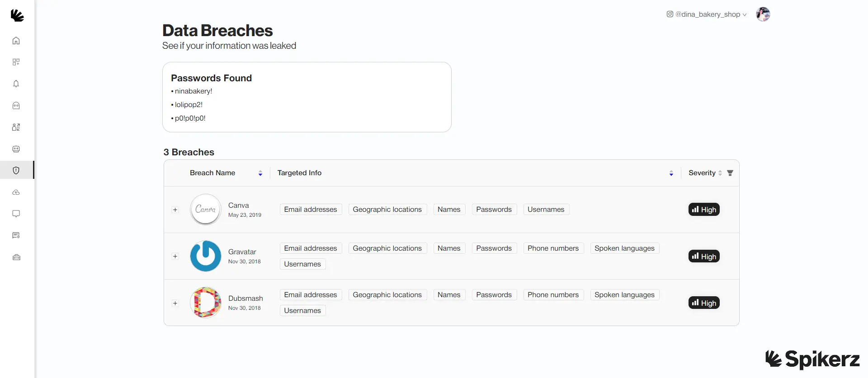
Task: Click the Canva breach name
Action: pyautogui.click(x=239, y=205)
